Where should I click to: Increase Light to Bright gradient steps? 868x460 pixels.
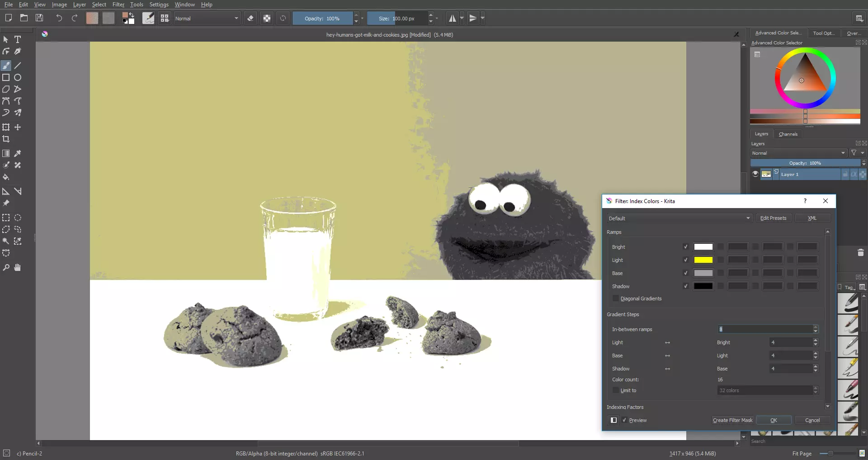pos(816,340)
